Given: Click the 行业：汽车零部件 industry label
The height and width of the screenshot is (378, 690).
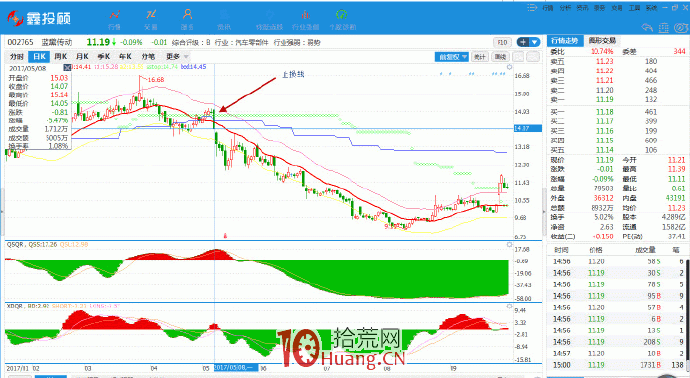Looking at the screenshot, I should pos(242,43).
